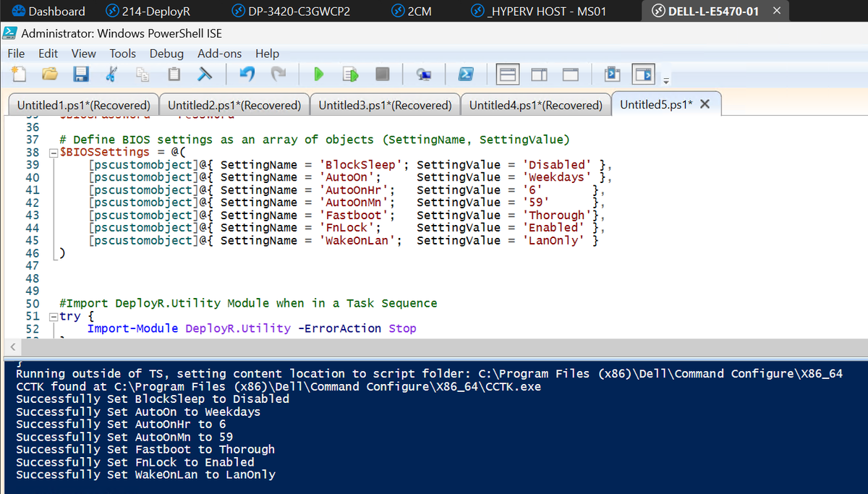Click the Undo arrow icon
868x494 pixels.
coord(247,74)
